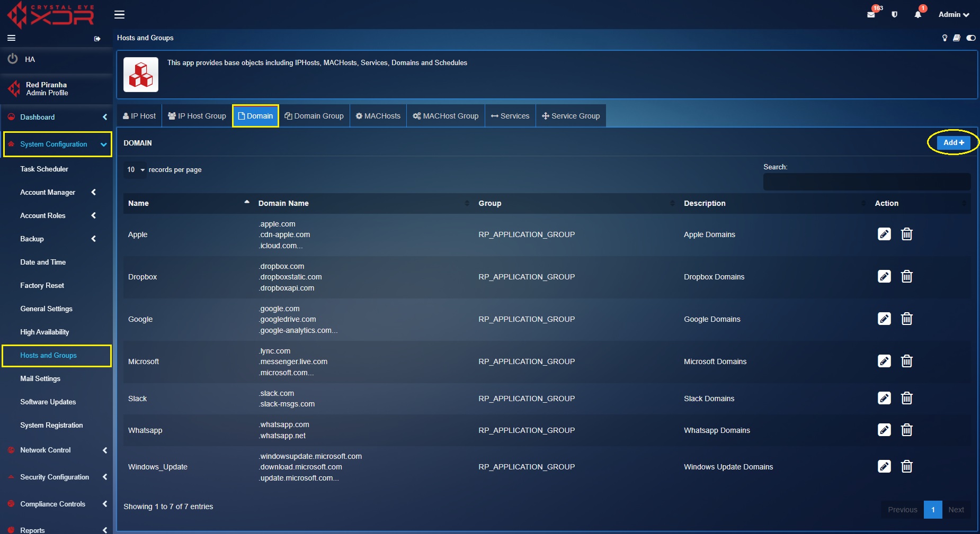Open the documentation book icon
Screen dimensions: 980x534
click(x=957, y=38)
